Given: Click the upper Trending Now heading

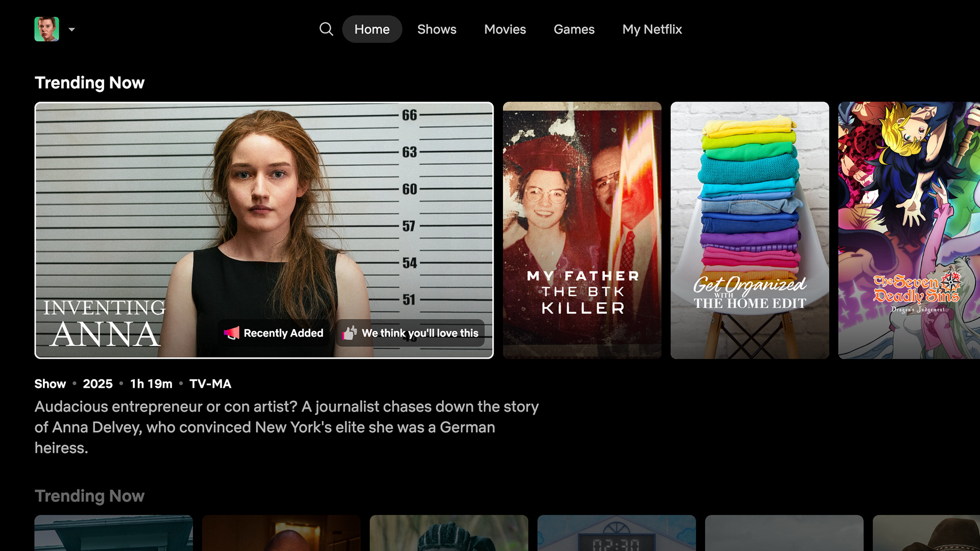Looking at the screenshot, I should pos(89,83).
